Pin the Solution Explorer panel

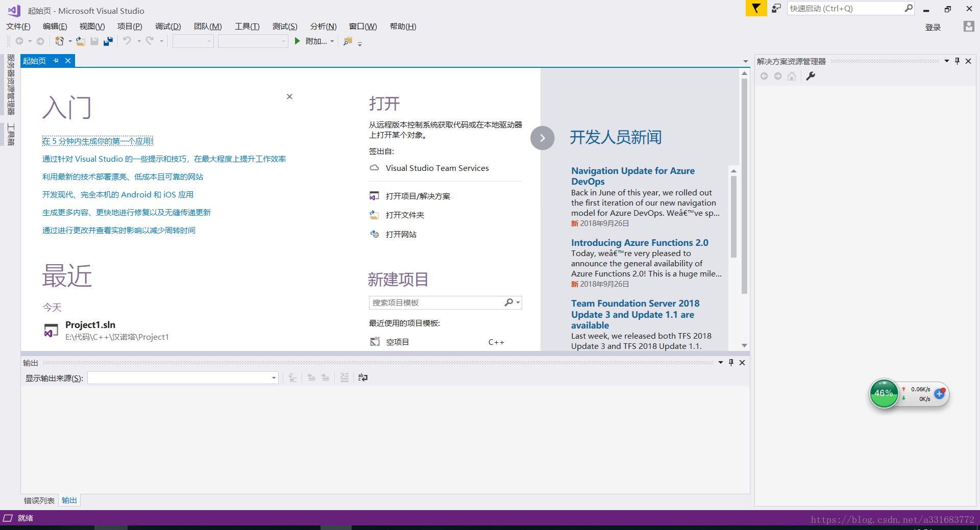coord(957,61)
